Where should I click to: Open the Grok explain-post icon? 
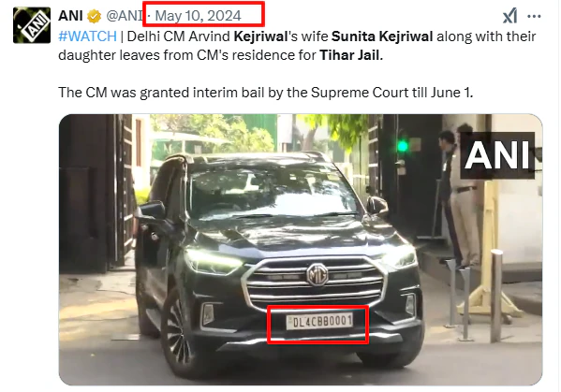coord(509,16)
